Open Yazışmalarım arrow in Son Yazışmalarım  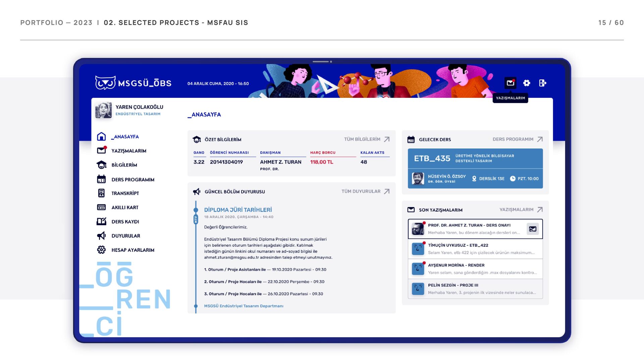coord(540,209)
